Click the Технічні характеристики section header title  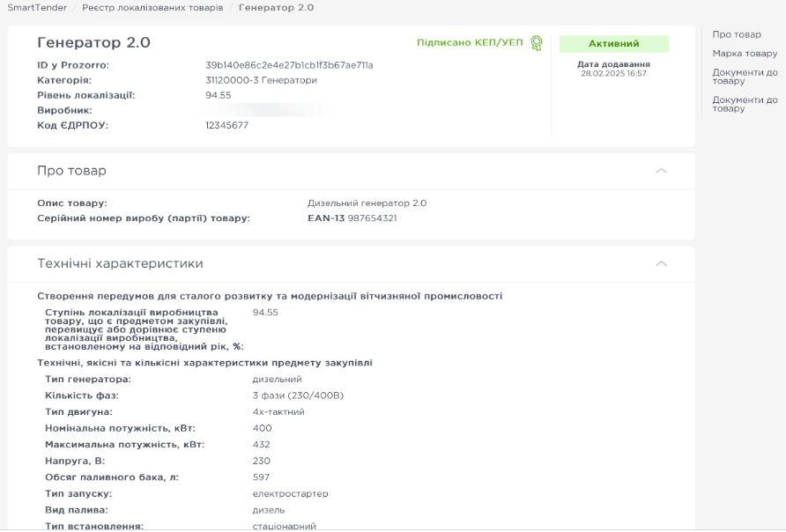[x=120, y=263]
